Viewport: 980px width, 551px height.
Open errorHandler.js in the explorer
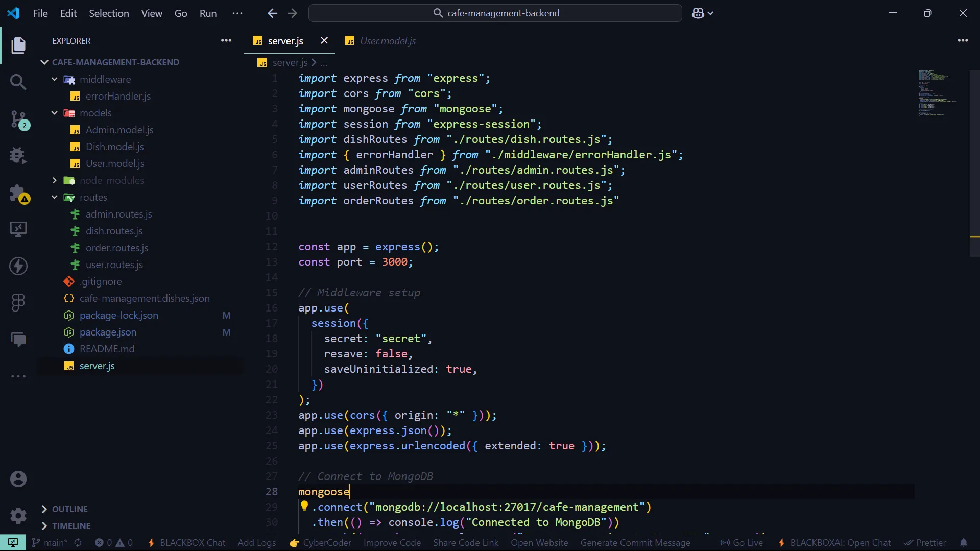point(118,96)
